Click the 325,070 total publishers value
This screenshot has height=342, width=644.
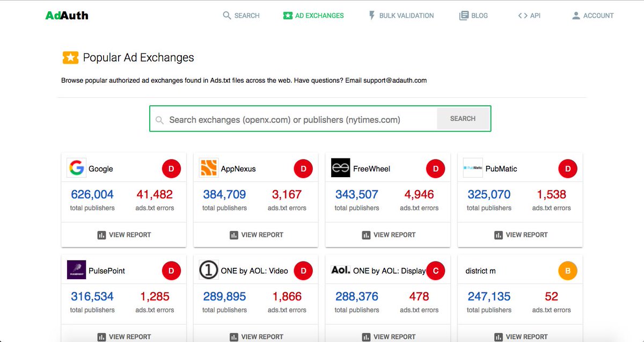489,194
